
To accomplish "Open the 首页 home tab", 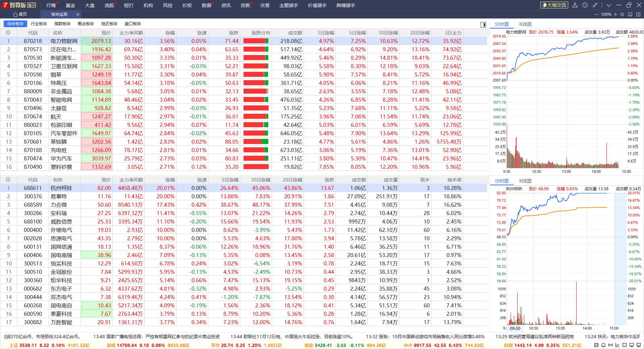I will (x=20, y=14).
